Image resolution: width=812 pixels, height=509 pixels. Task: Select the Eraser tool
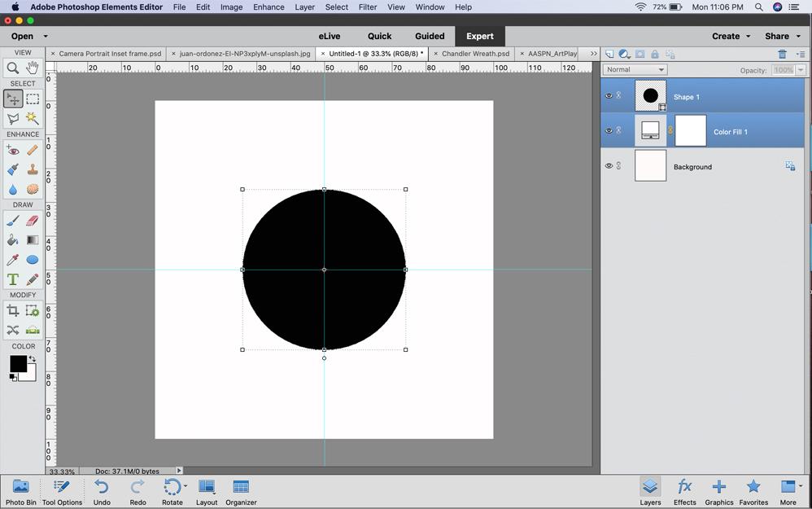pyautogui.click(x=33, y=221)
